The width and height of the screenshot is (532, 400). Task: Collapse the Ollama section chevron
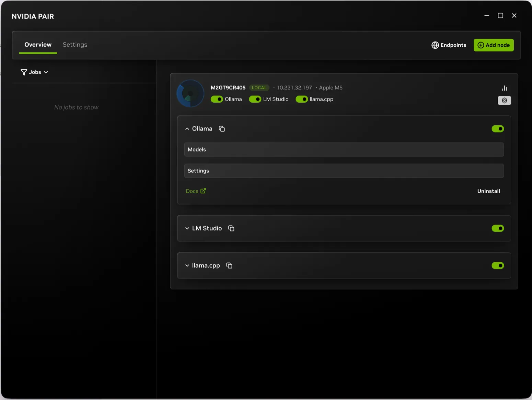click(x=187, y=129)
